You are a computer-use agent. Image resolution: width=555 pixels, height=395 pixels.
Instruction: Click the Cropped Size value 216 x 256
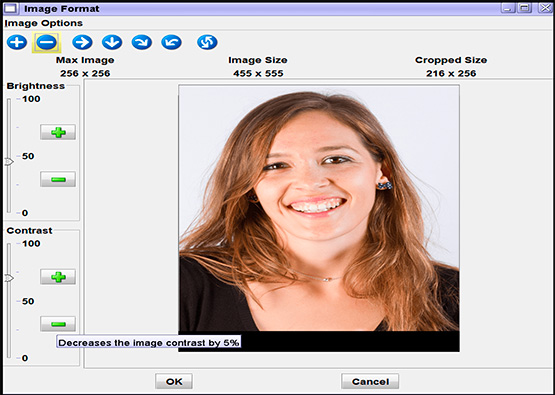(x=451, y=74)
